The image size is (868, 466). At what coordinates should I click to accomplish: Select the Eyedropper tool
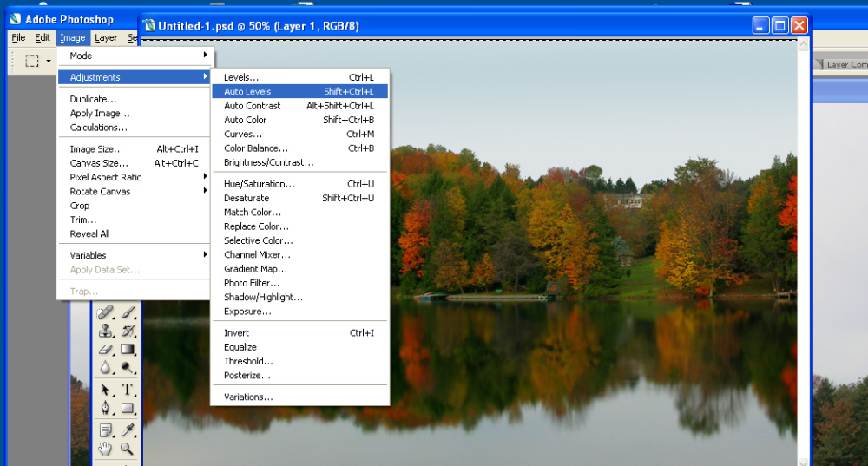pyautogui.click(x=127, y=430)
